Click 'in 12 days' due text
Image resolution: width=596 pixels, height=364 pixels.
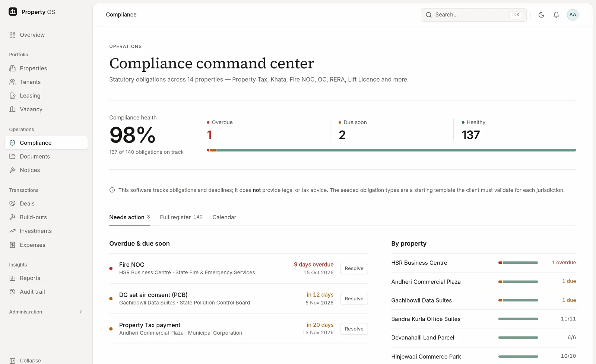point(320,295)
